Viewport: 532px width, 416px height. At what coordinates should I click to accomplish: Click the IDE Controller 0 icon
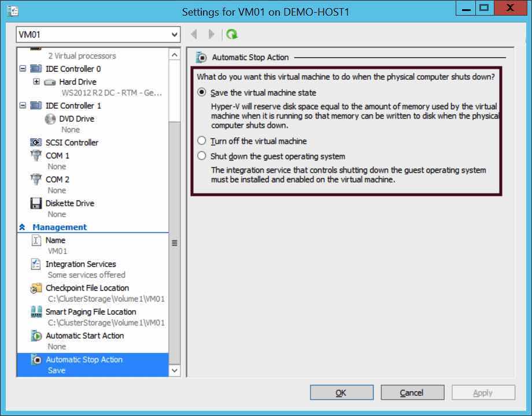pyautogui.click(x=36, y=69)
